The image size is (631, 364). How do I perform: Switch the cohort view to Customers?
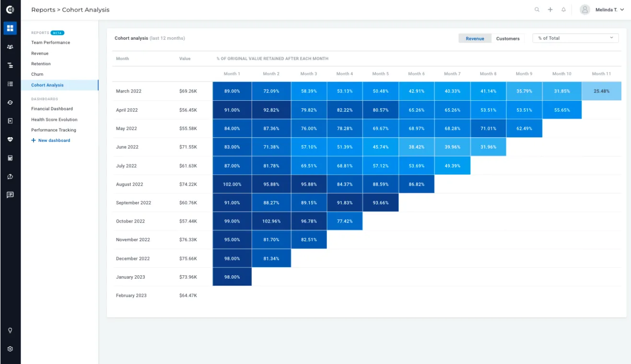coord(508,38)
